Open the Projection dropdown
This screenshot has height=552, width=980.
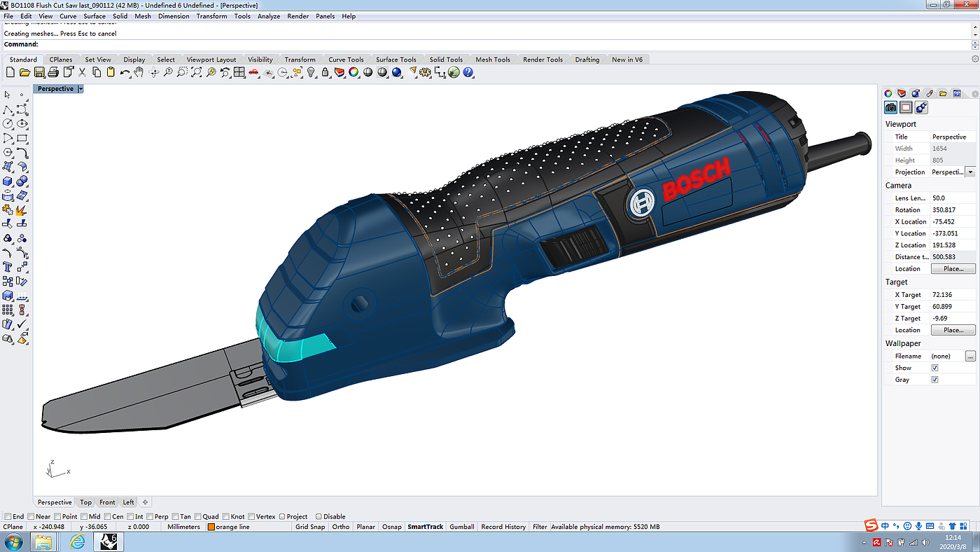[x=969, y=172]
